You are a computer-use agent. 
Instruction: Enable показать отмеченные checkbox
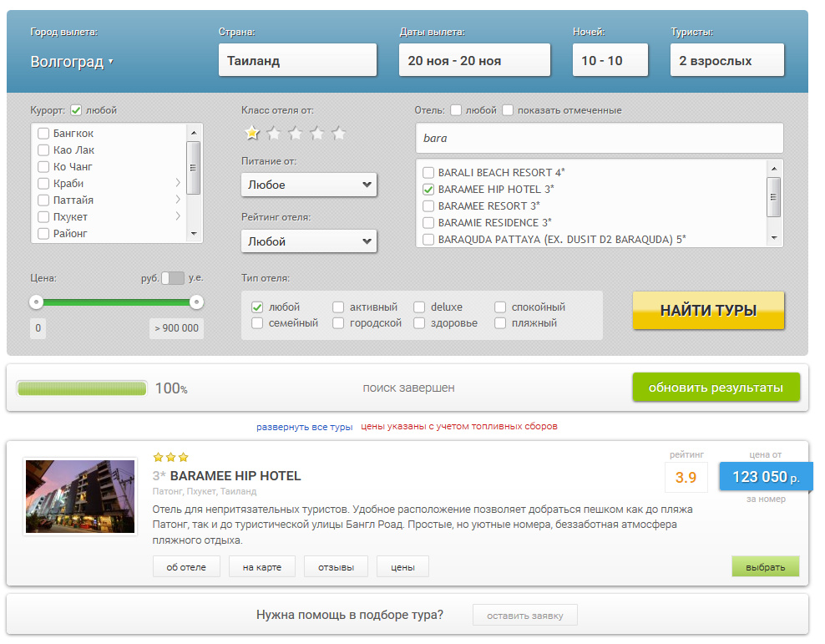coord(508,110)
